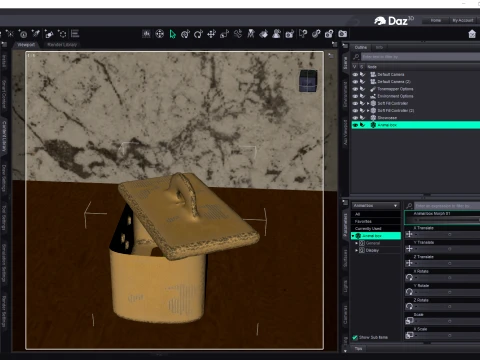This screenshot has height=360, width=480.
Task: Click the Y Translate move icon
Action: coord(409,249)
